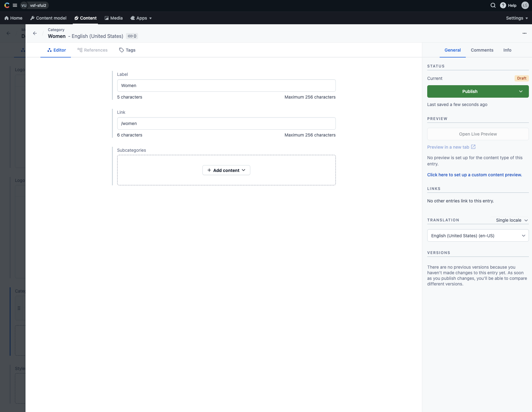Open the English (United States) locale selector
Image resolution: width=532 pixels, height=412 pixels.
pos(478,235)
